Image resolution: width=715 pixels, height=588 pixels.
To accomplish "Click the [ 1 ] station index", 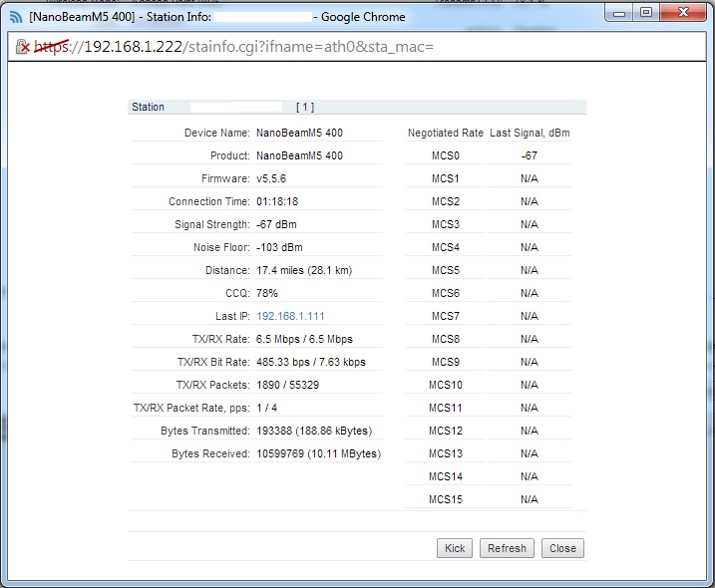I will [305, 107].
